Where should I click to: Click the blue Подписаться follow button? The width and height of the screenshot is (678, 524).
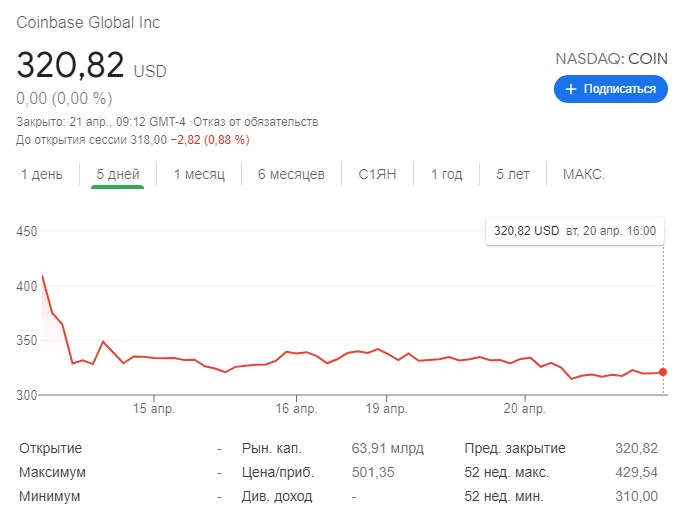coord(611,89)
